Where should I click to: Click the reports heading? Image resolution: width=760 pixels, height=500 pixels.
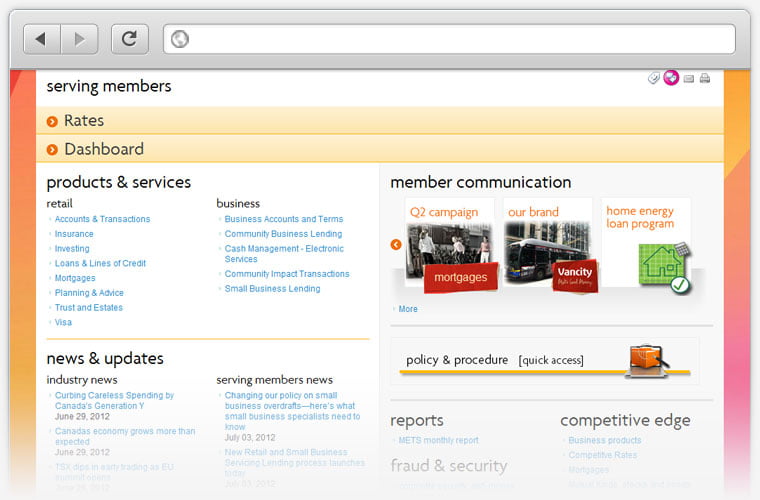(417, 422)
